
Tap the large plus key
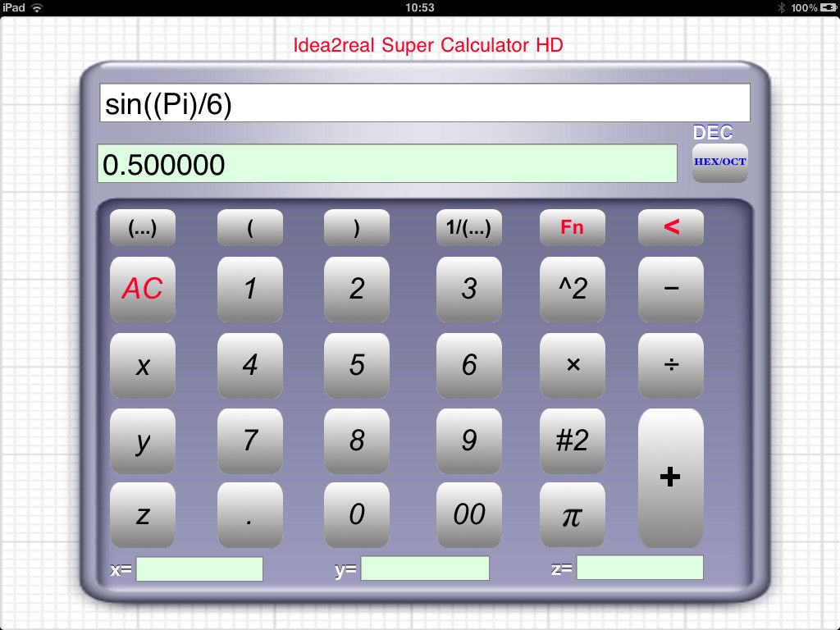[671, 478]
